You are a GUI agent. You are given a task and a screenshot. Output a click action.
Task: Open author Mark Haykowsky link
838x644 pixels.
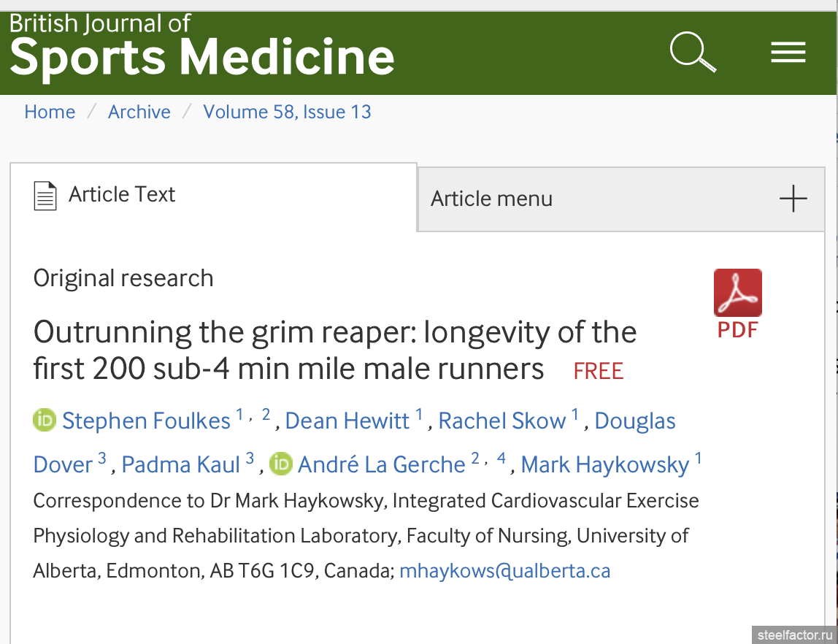605,464
